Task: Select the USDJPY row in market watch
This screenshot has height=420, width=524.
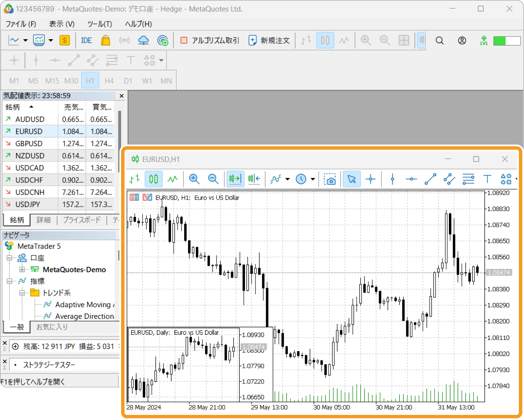Action: coord(58,204)
